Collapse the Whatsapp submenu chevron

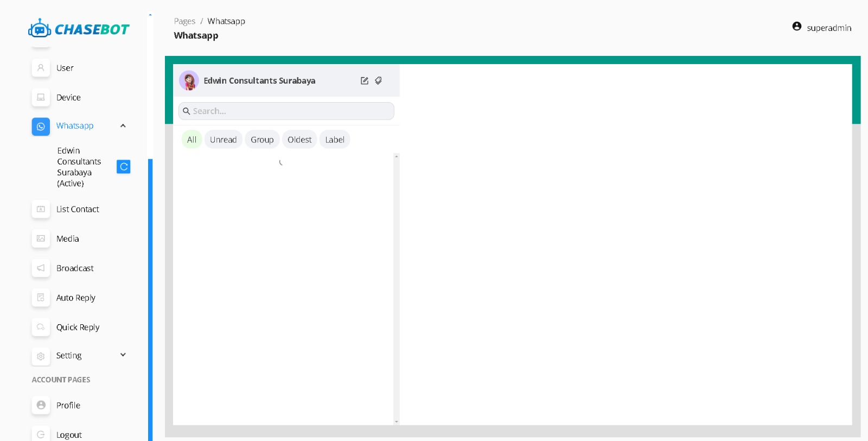point(123,126)
